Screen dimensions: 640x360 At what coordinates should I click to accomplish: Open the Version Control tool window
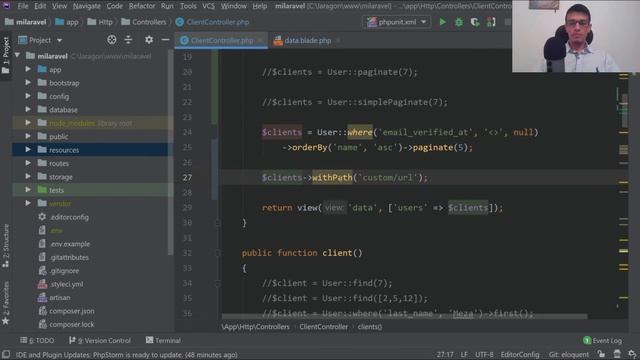pos(100,340)
